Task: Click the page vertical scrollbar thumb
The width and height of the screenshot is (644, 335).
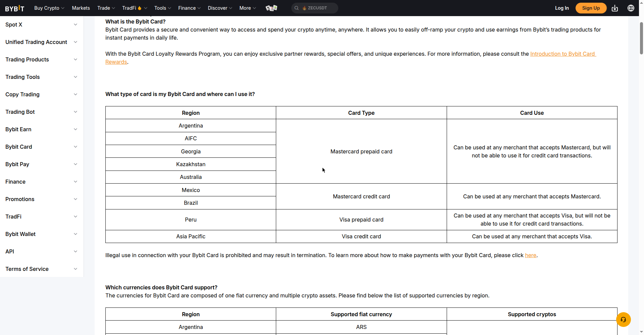Action: 641,38
